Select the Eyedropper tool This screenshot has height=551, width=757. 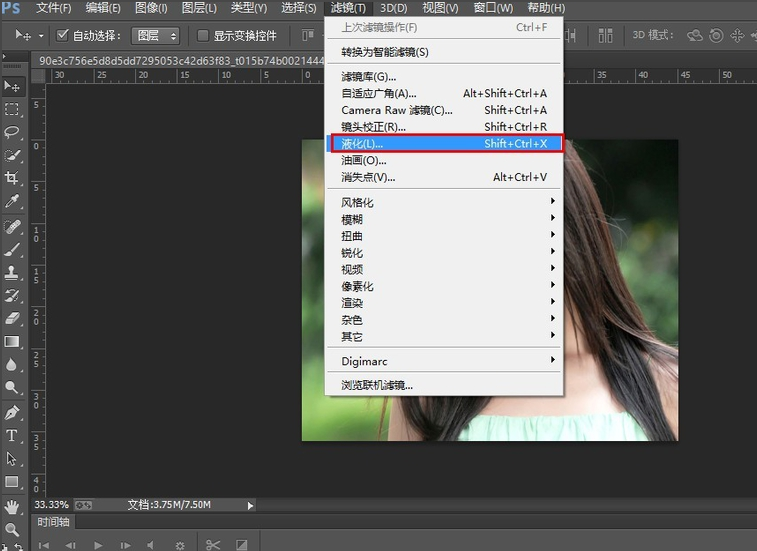coord(13,201)
